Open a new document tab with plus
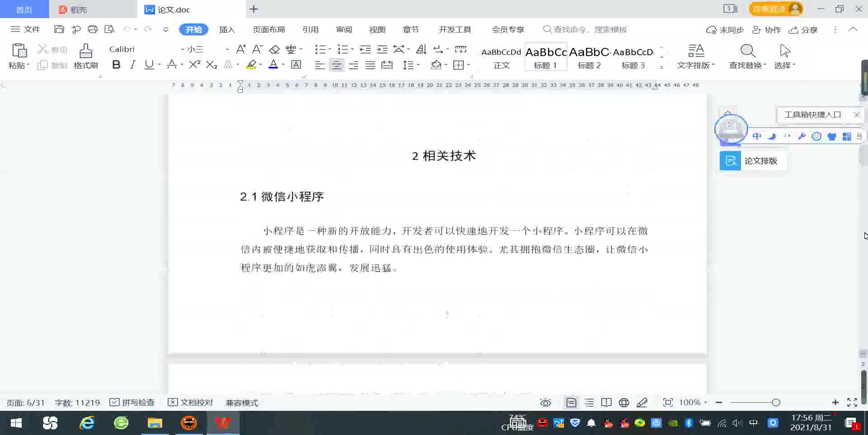Screen dimensions: 868x435 tap(254, 9)
